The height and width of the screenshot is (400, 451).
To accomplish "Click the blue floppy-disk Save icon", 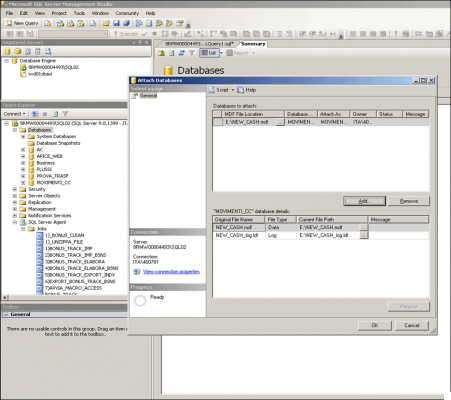I will [x=116, y=23].
